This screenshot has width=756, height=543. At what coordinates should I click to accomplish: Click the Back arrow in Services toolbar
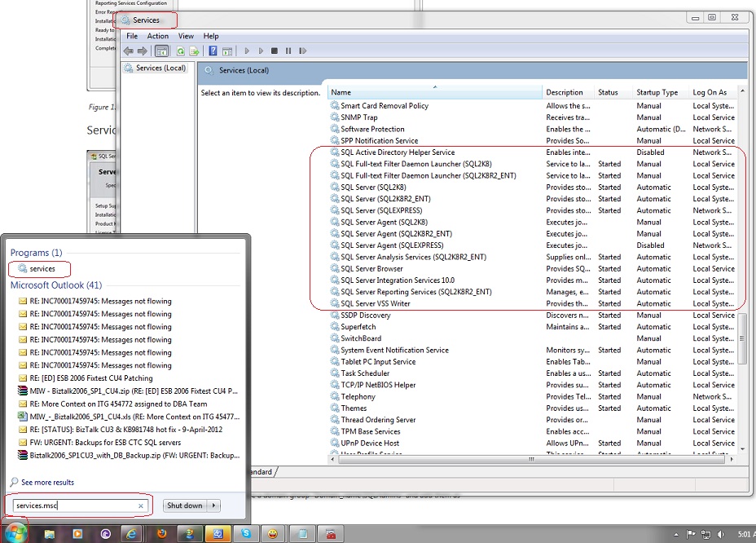pos(128,51)
